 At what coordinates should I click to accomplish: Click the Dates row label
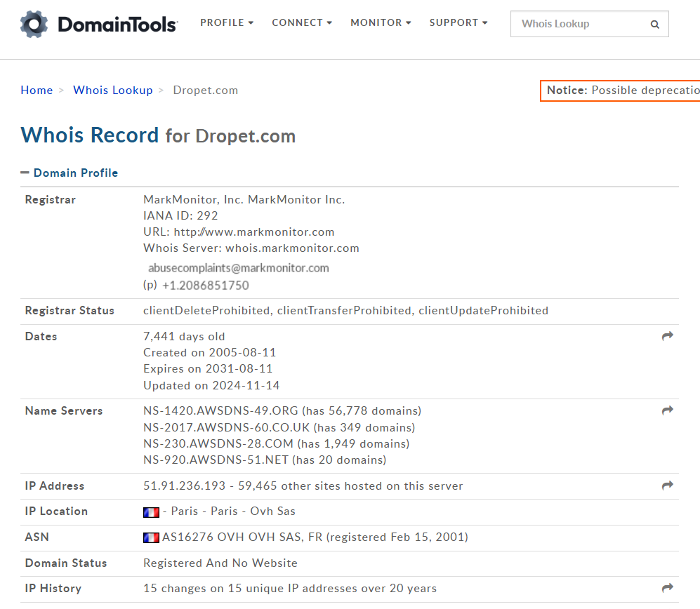coord(41,336)
